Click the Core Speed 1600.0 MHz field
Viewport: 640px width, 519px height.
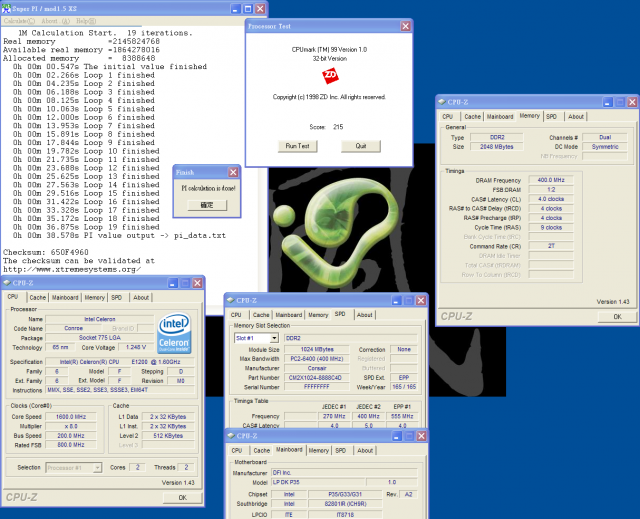click(x=71, y=417)
